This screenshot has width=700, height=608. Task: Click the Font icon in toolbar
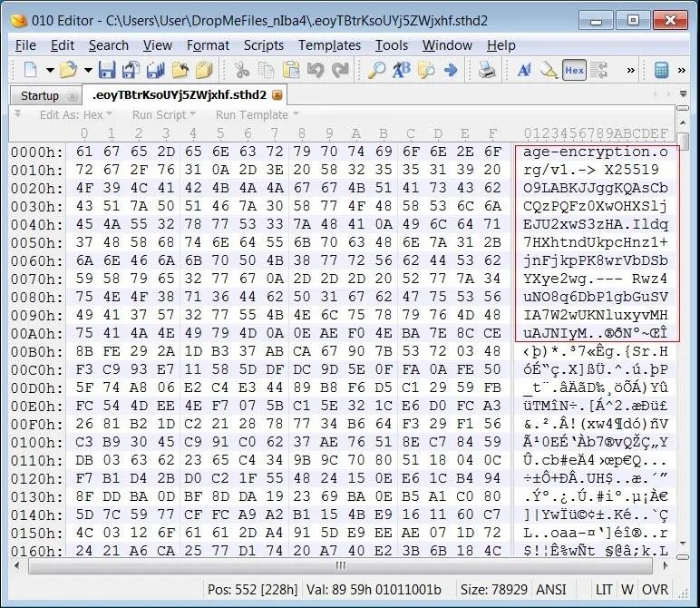click(x=524, y=70)
